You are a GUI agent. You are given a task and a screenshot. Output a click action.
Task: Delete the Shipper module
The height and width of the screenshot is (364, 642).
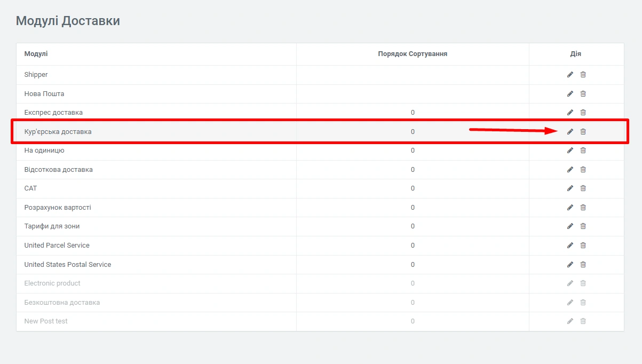click(583, 75)
